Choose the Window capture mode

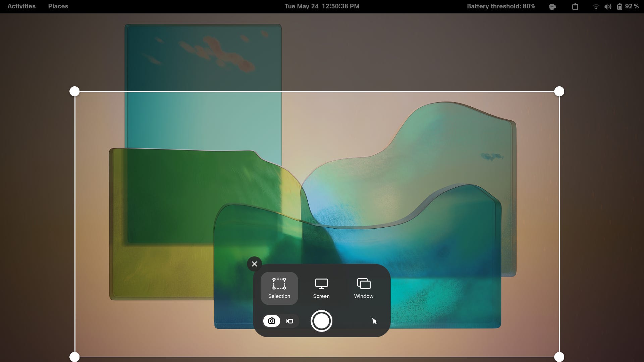pyautogui.click(x=364, y=288)
